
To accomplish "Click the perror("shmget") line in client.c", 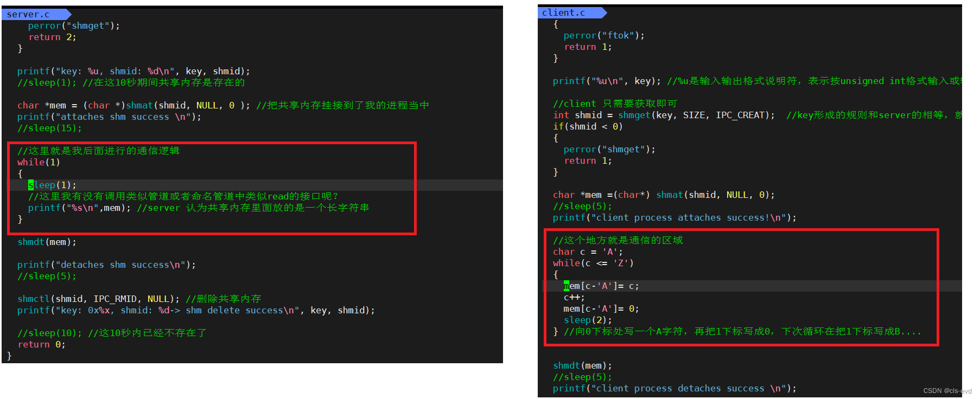I will [609, 149].
